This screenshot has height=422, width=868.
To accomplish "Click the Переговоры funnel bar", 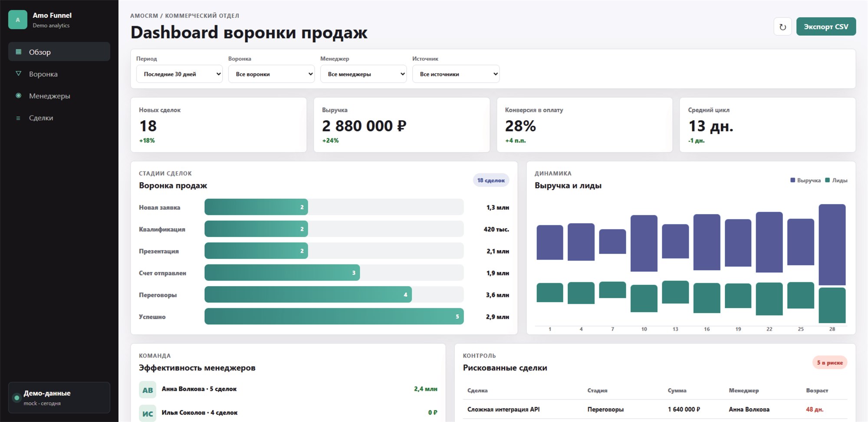I will tap(308, 295).
